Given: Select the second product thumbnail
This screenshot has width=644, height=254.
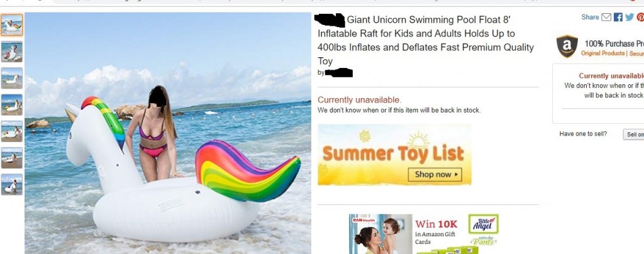Looking at the screenshot, I should click(x=12, y=52).
